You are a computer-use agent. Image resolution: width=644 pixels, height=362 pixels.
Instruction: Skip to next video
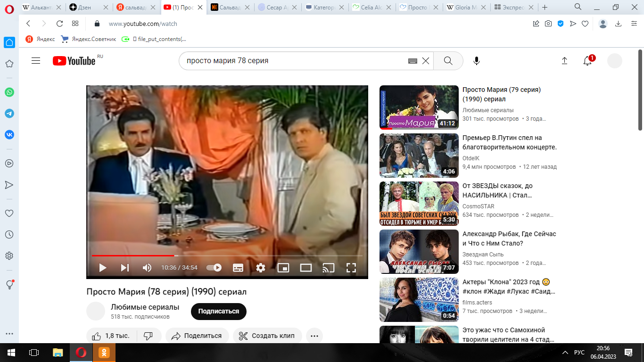(x=125, y=268)
